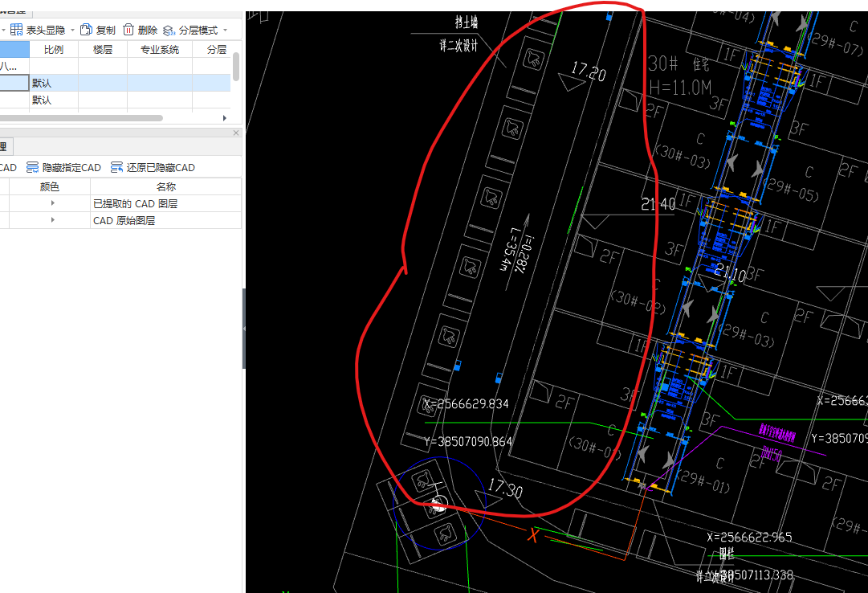Expand the CAD 原始图层 row
Image resolution: width=868 pixels, height=593 pixels.
(x=52, y=220)
